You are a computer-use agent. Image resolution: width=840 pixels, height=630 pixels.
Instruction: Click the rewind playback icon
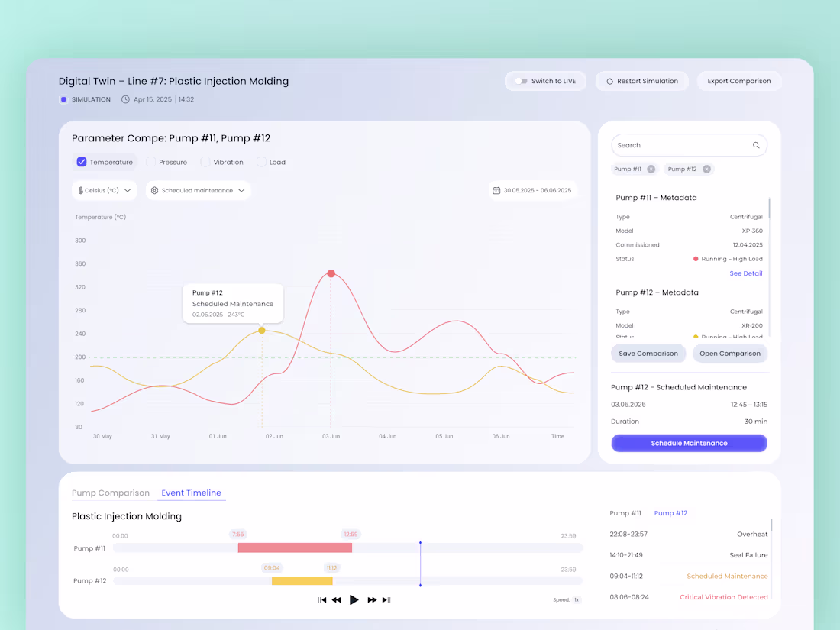tap(337, 599)
